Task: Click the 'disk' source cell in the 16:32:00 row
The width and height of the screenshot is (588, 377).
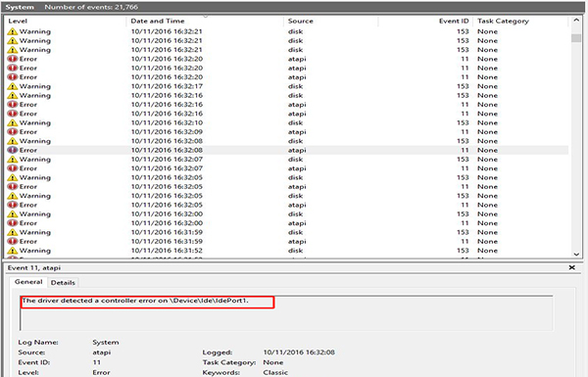Action: (x=296, y=214)
